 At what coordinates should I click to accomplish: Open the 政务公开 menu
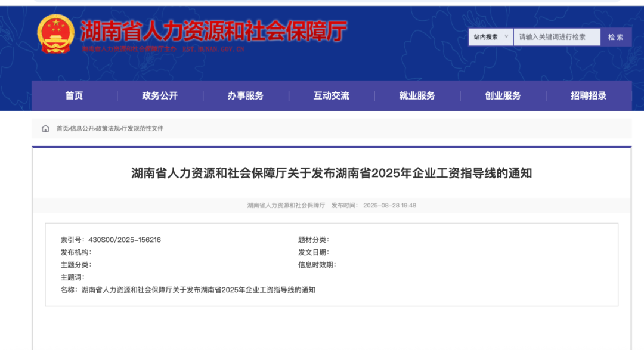(159, 95)
